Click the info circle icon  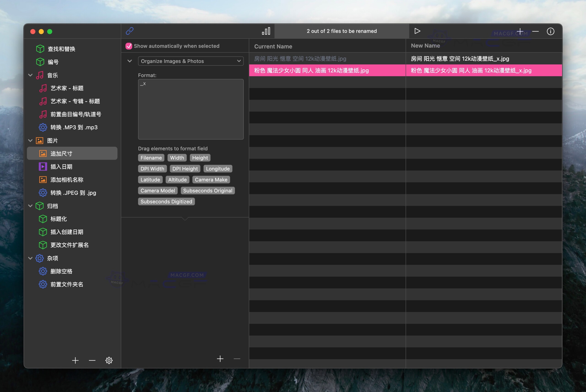[x=550, y=31]
